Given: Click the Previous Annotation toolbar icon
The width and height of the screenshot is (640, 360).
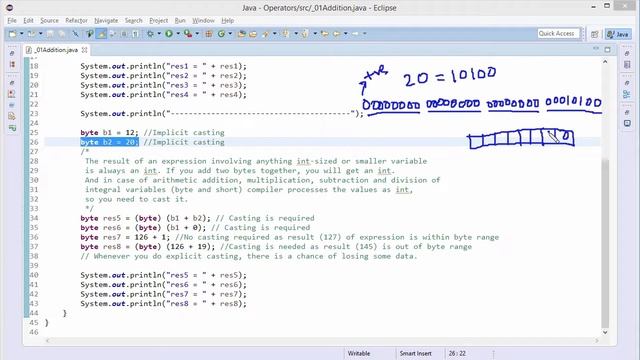Looking at the screenshot, I should (x=305, y=34).
